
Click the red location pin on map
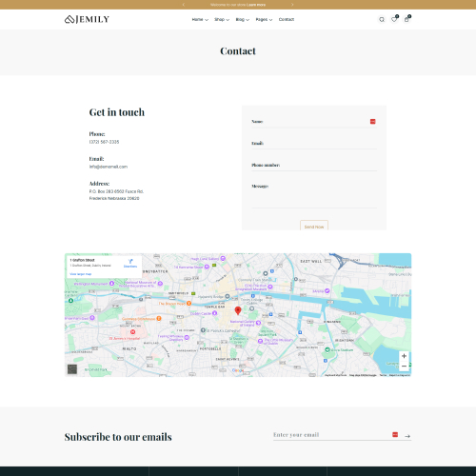click(x=238, y=310)
